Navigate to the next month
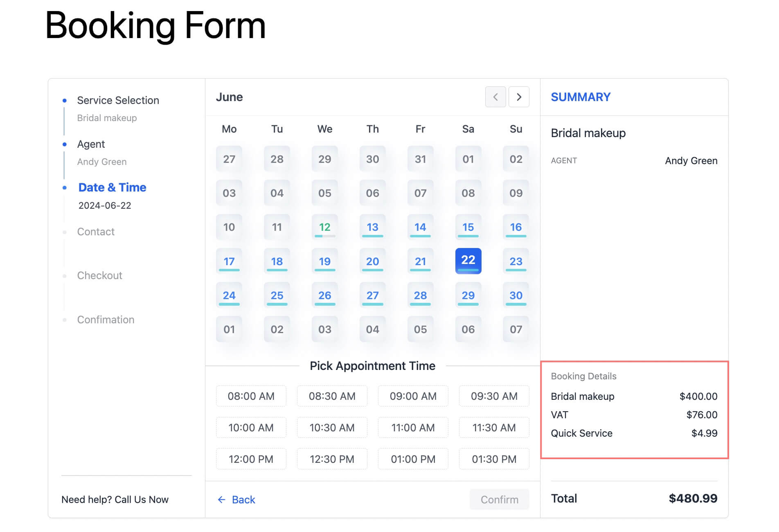Screen dimensions: 779x532 [519, 97]
